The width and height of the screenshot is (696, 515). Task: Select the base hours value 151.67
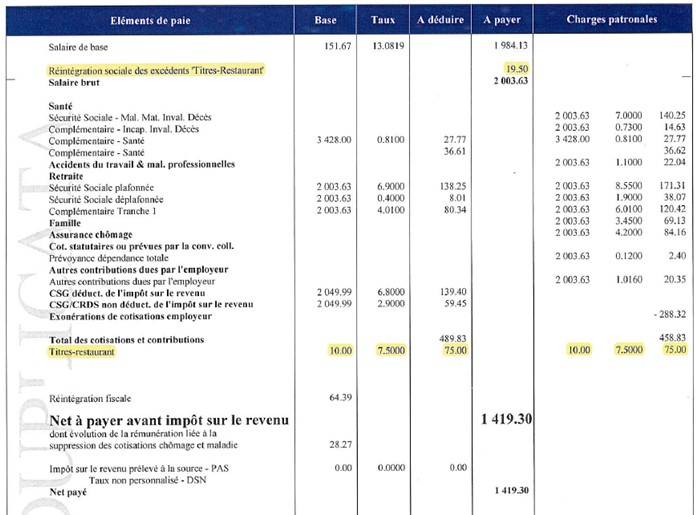pyautogui.click(x=337, y=46)
